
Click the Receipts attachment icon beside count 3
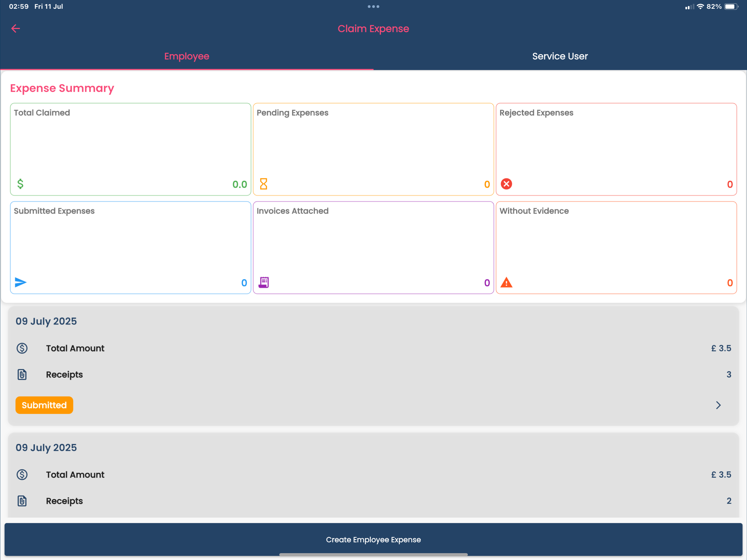click(22, 375)
